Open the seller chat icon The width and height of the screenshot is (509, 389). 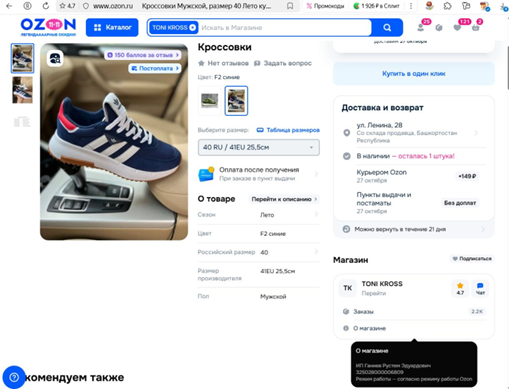pyautogui.click(x=480, y=288)
